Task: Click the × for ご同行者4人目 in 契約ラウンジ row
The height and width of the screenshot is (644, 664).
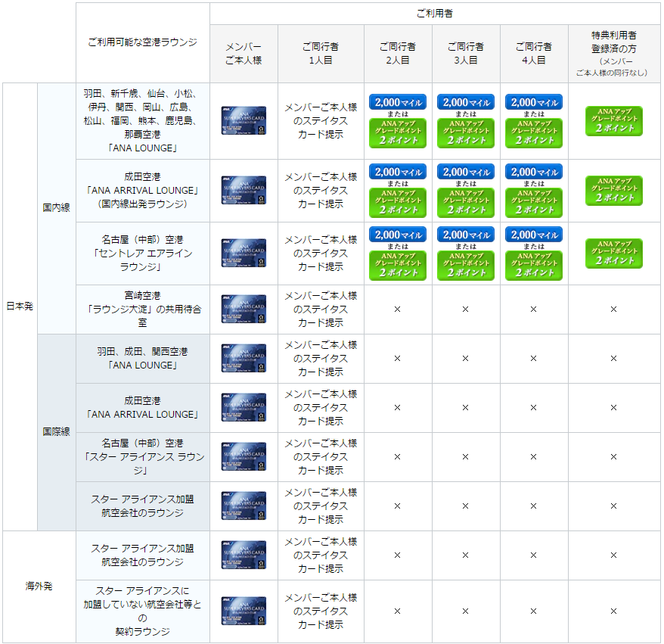Action: 534,611
